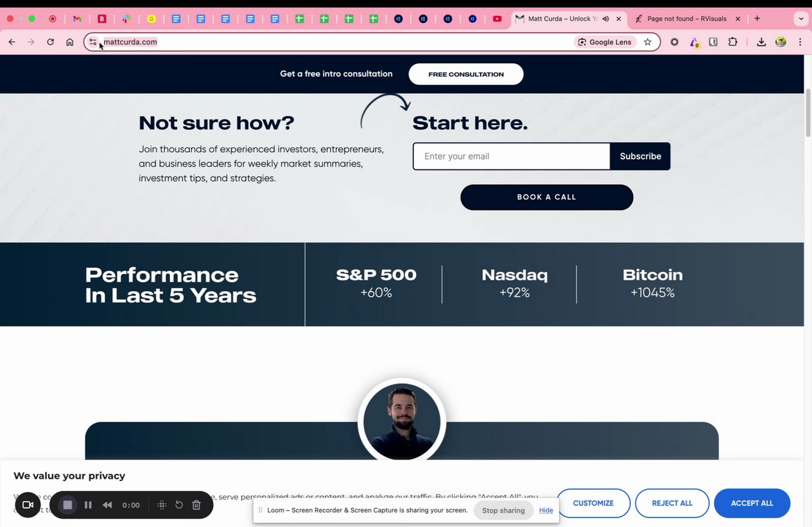
Task: Click the Performance In Last 5 Years heading
Action: click(171, 285)
